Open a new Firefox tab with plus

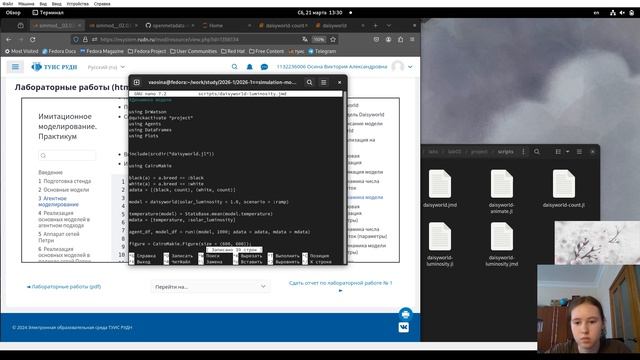(376, 25)
